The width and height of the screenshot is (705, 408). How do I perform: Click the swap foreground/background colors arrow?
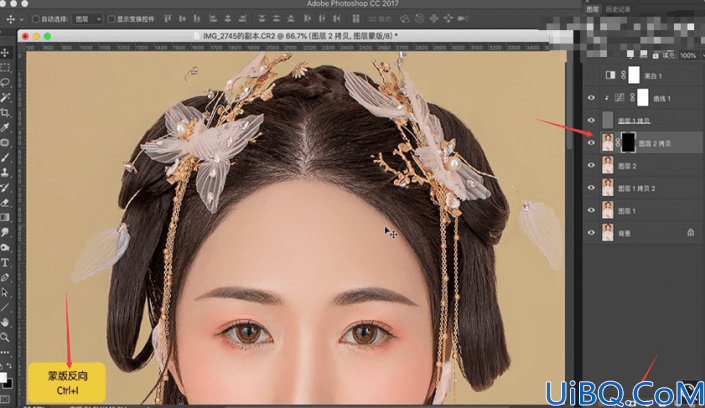pos(9,366)
